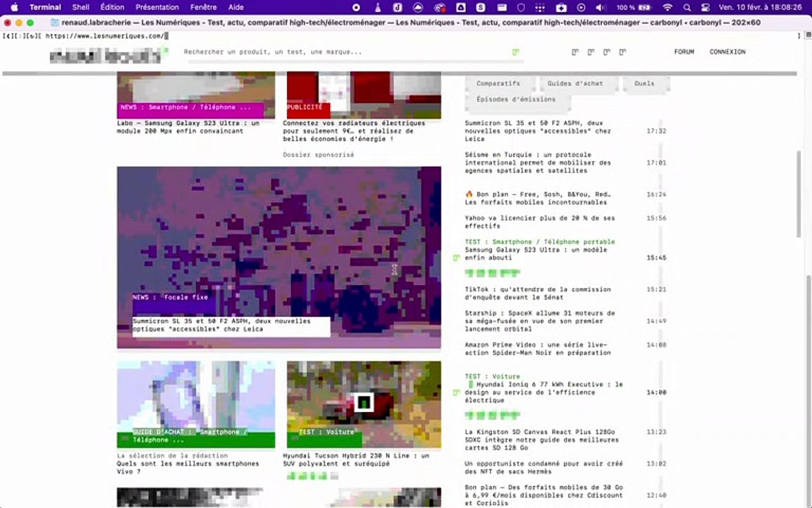The width and height of the screenshot is (812, 508).
Task: Click the play circle menu bar icon
Action: pos(581,7)
